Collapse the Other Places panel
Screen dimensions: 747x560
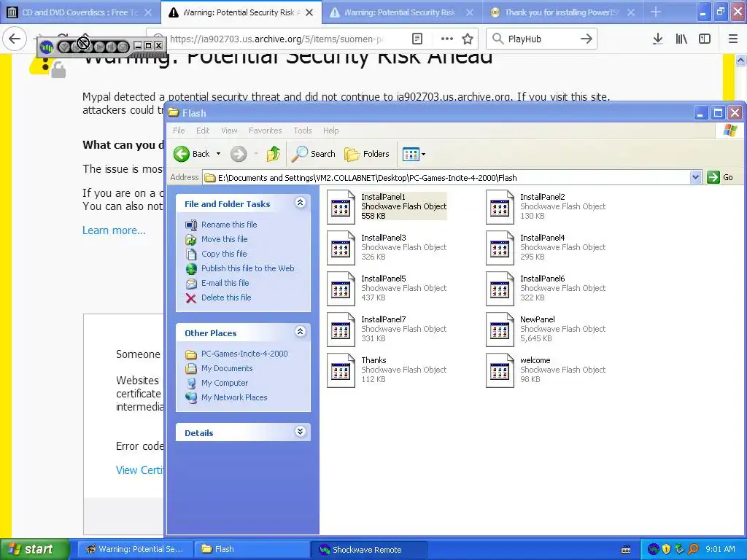point(300,332)
